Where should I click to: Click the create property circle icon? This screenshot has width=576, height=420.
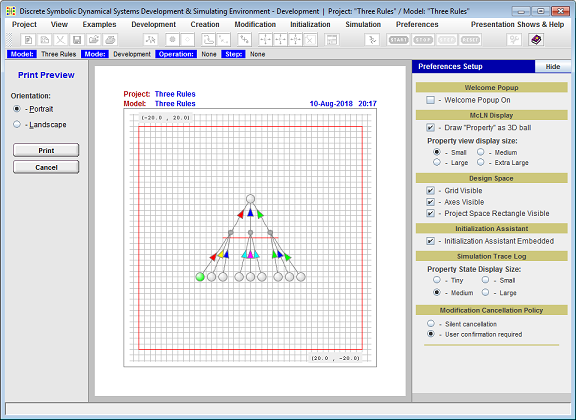pyautogui.click(x=172, y=40)
